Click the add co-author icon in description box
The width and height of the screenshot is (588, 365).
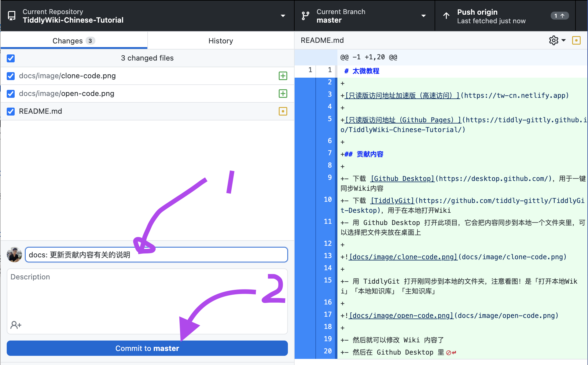[16, 325]
